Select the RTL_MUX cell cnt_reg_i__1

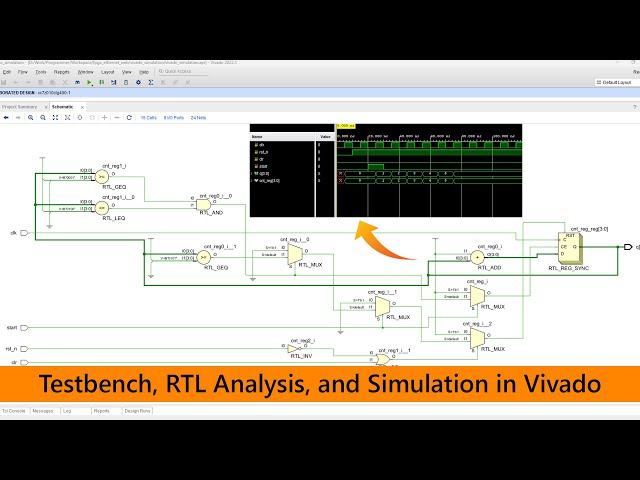[383, 307]
